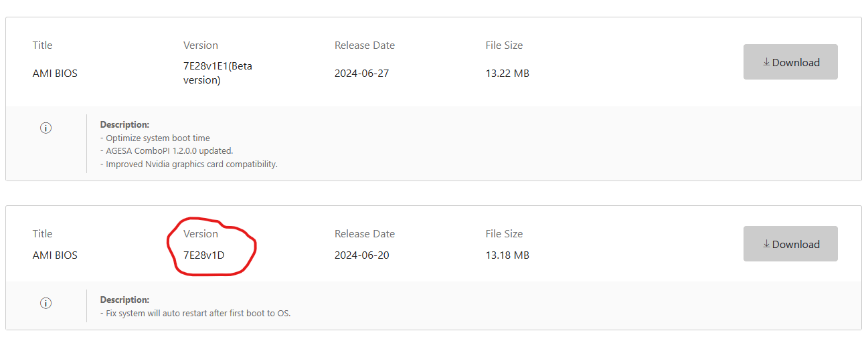Click the info icon beside the 7E28v1D description
Viewport: 868px width, 343px height.
pyautogui.click(x=46, y=303)
